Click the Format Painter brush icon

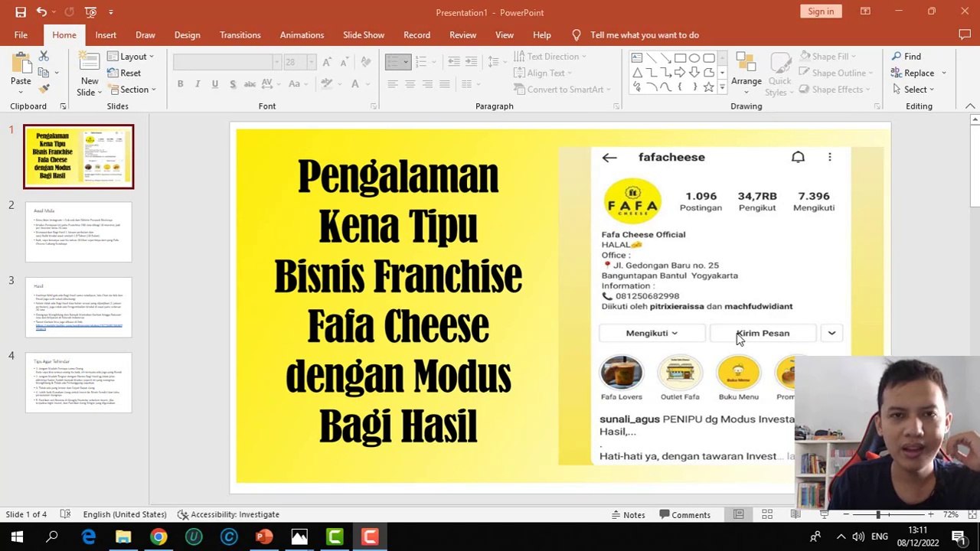[44, 89]
